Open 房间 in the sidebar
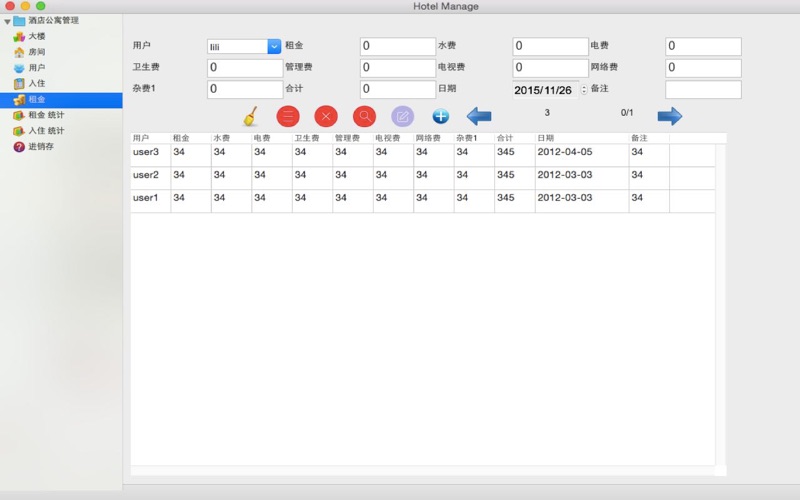 tap(37, 52)
